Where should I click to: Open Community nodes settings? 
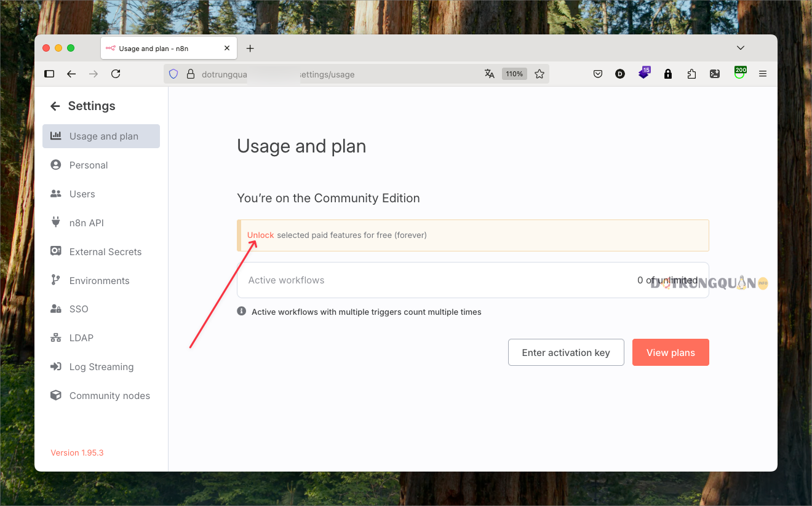tap(101, 396)
